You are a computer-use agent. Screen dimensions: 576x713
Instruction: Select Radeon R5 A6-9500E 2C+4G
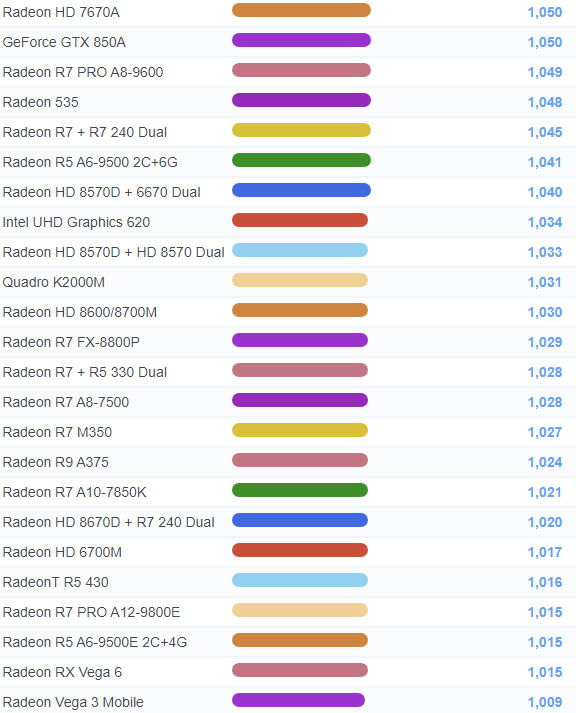point(95,643)
